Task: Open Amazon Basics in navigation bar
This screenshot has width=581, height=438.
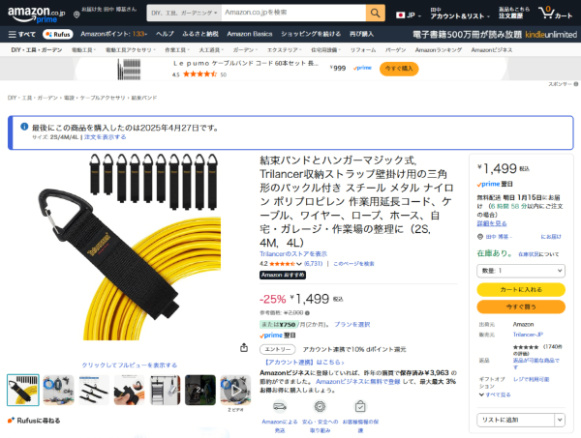Action: [249, 34]
